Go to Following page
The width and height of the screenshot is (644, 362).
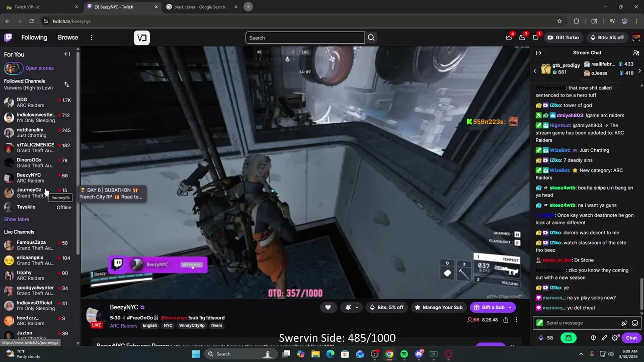(x=34, y=38)
